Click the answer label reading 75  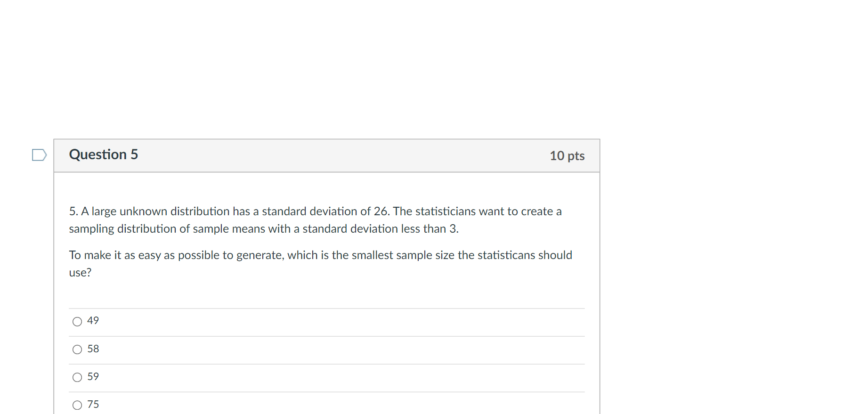[93, 404]
